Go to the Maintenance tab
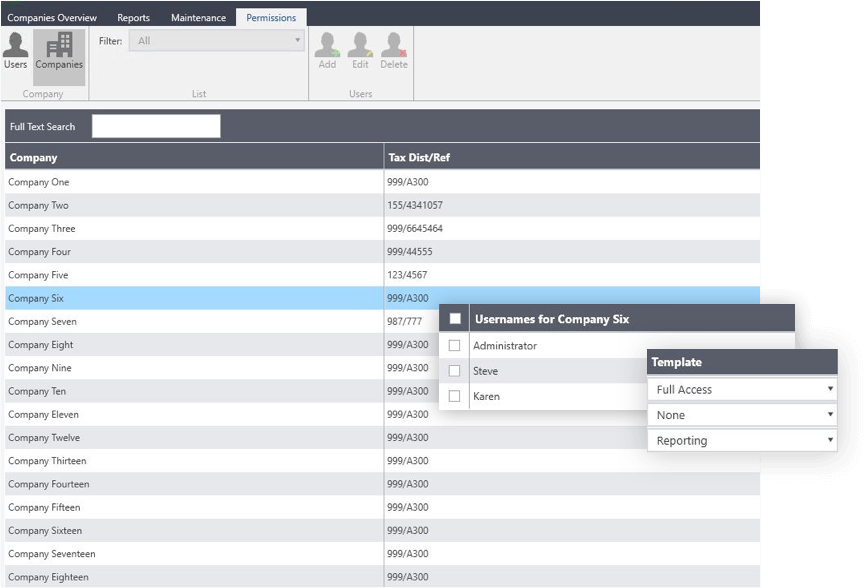This screenshot has width=868, height=588. coord(198,18)
